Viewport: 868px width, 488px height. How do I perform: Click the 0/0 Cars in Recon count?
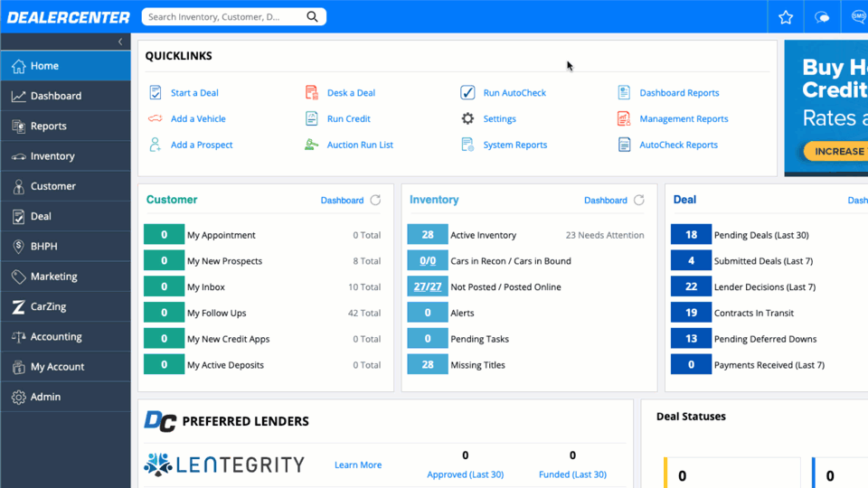[428, 260]
